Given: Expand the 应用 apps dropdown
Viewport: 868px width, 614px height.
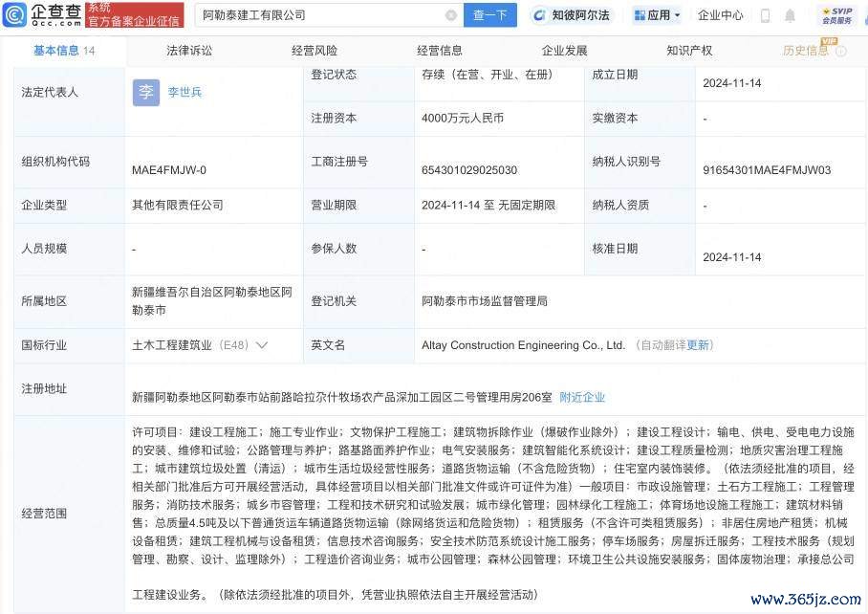Looking at the screenshot, I should click(x=657, y=15).
